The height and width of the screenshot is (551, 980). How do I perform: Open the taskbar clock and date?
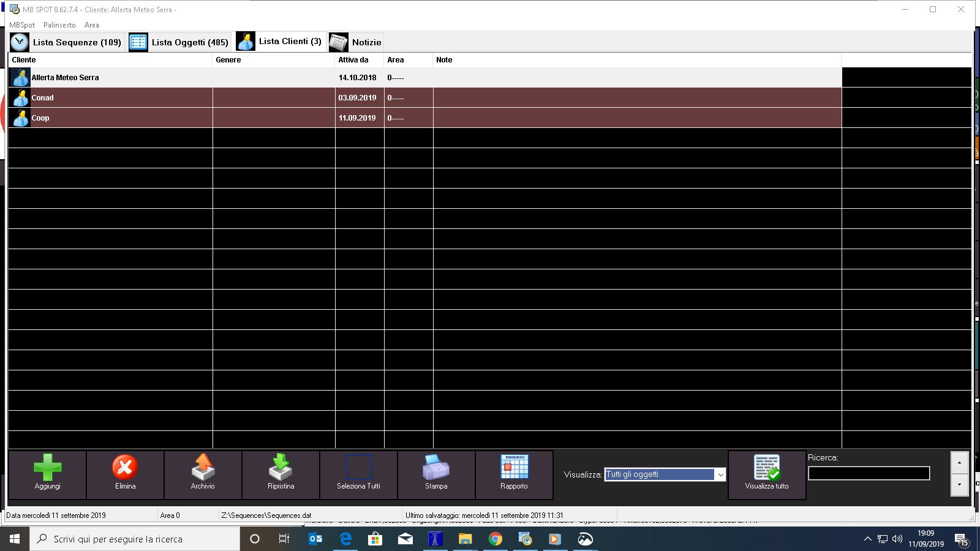(x=926, y=539)
